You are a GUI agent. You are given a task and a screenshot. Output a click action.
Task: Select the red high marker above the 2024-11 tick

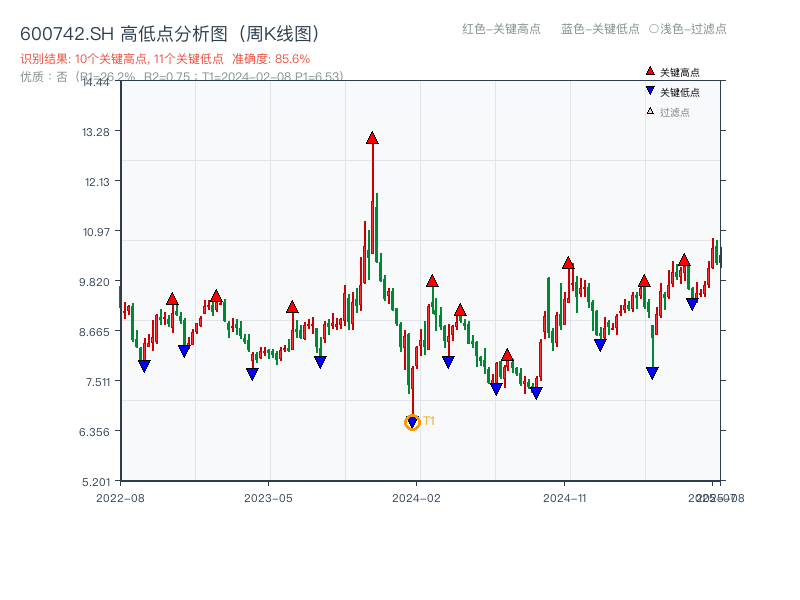(x=568, y=263)
